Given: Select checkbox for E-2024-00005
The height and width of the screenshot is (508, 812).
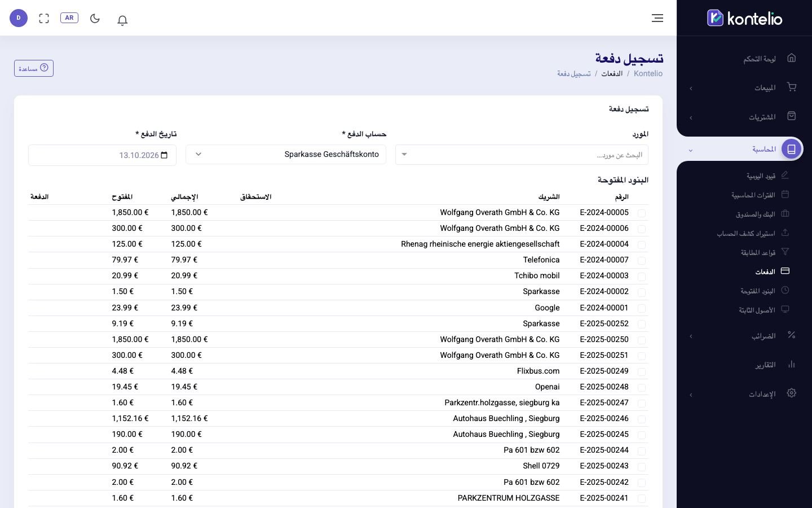Looking at the screenshot, I should click(x=642, y=213).
